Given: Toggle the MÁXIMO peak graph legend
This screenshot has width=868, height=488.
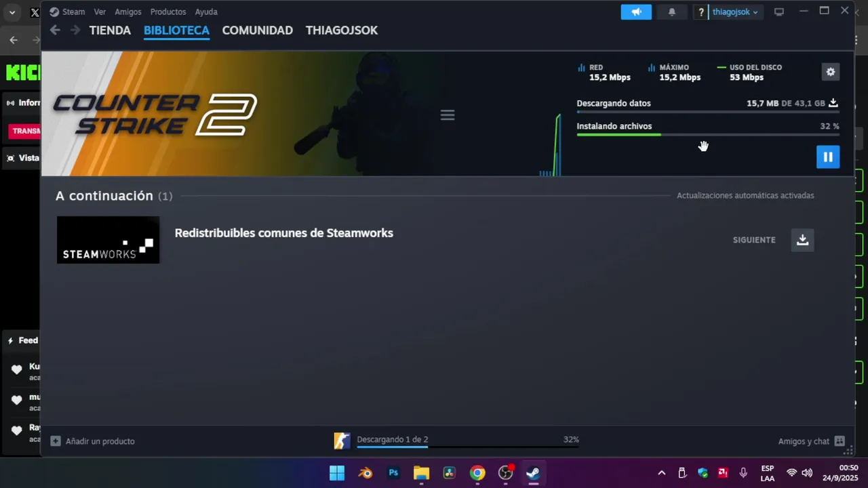Looking at the screenshot, I should [674, 72].
